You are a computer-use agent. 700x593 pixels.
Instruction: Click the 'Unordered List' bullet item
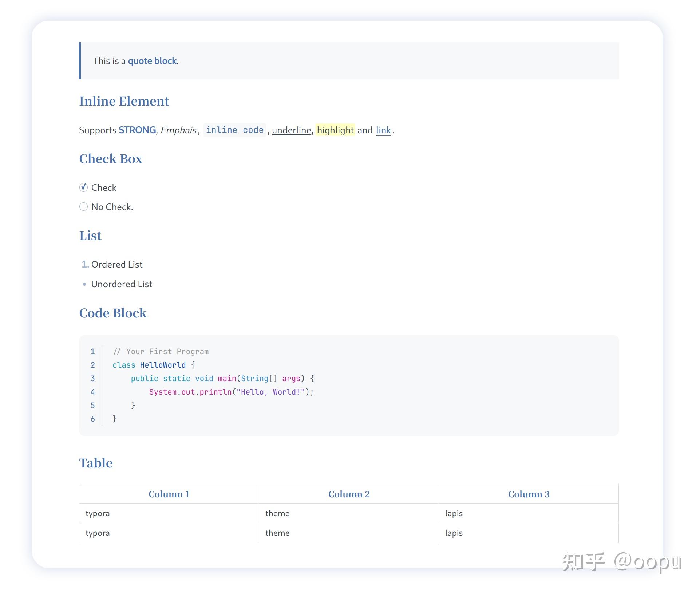[122, 284]
